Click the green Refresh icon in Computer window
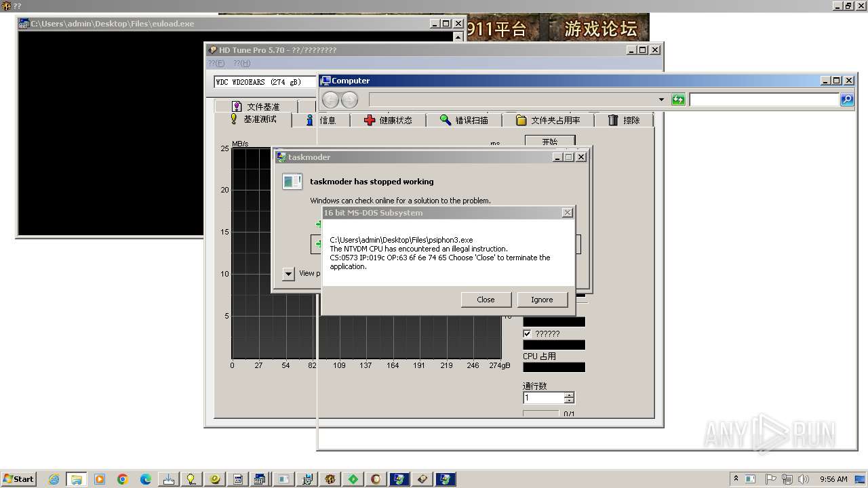Viewport: 868px width, 488px height. point(678,100)
